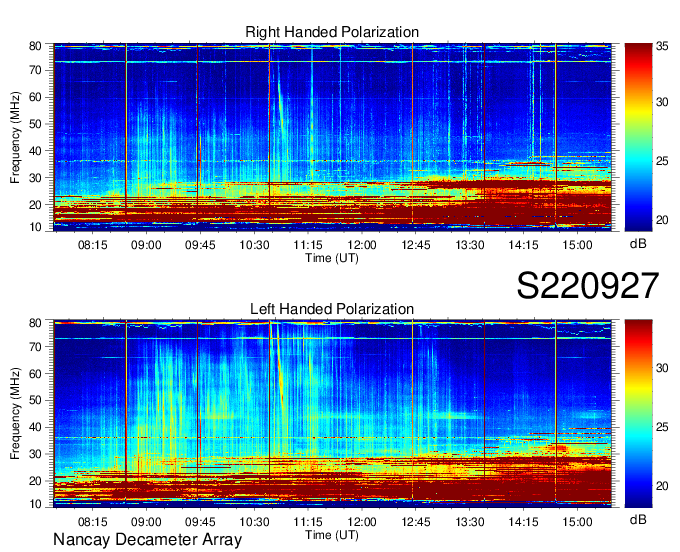This screenshot has height=552, width=680.
Task: Click the 12:00 time tick under Left Handed plot
Action: (x=362, y=521)
